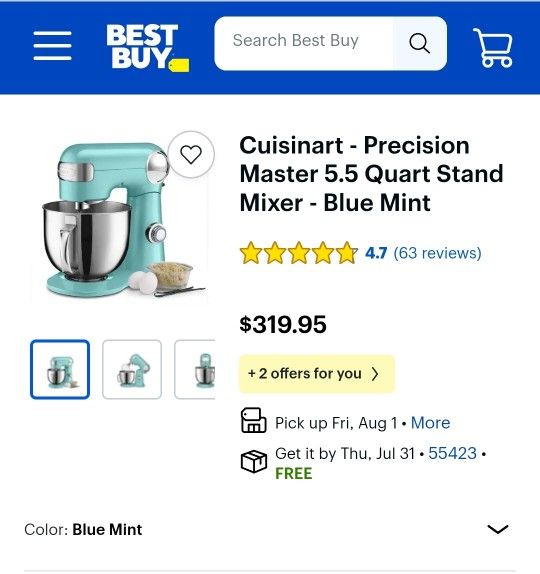This screenshot has width=540, height=574.
Task: Click the chevron on the offers badge
Action: [x=375, y=374]
